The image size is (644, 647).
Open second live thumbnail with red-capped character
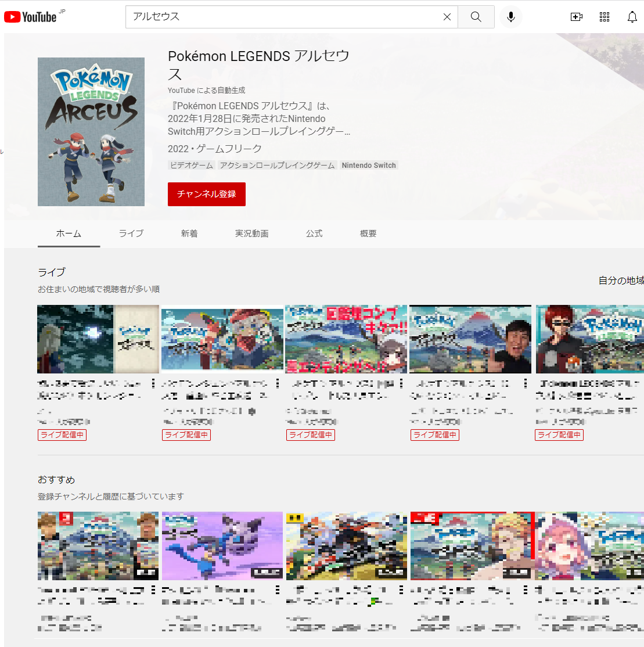(x=222, y=339)
